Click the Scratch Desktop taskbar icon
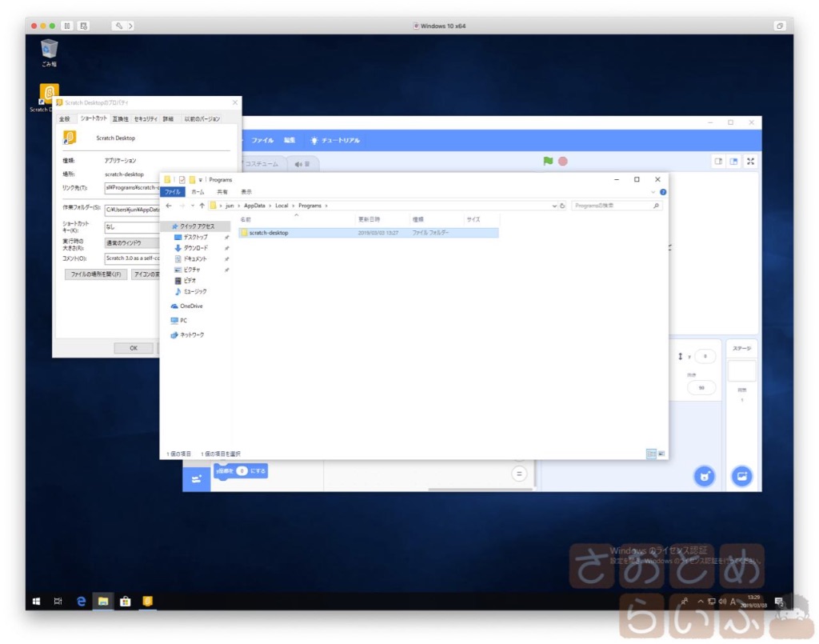The image size is (819, 644). click(x=147, y=601)
